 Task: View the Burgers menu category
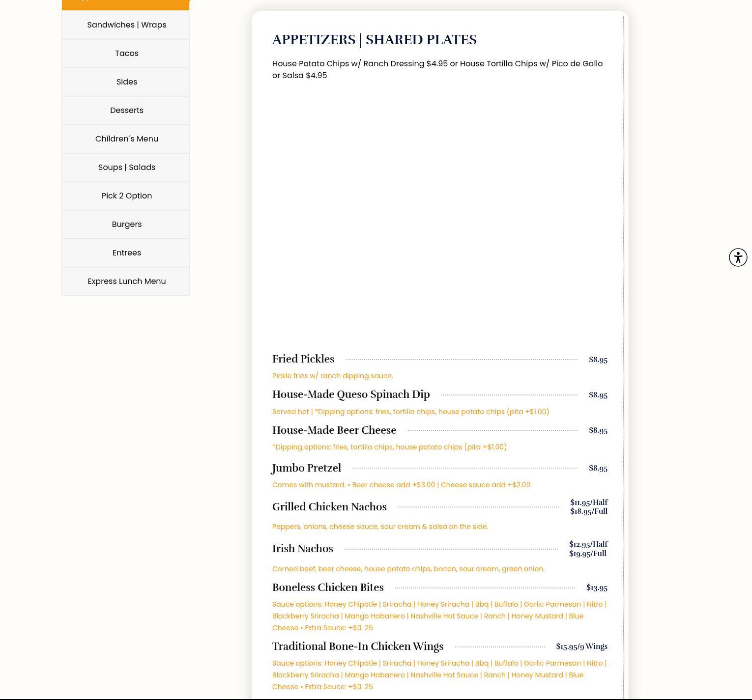[126, 224]
